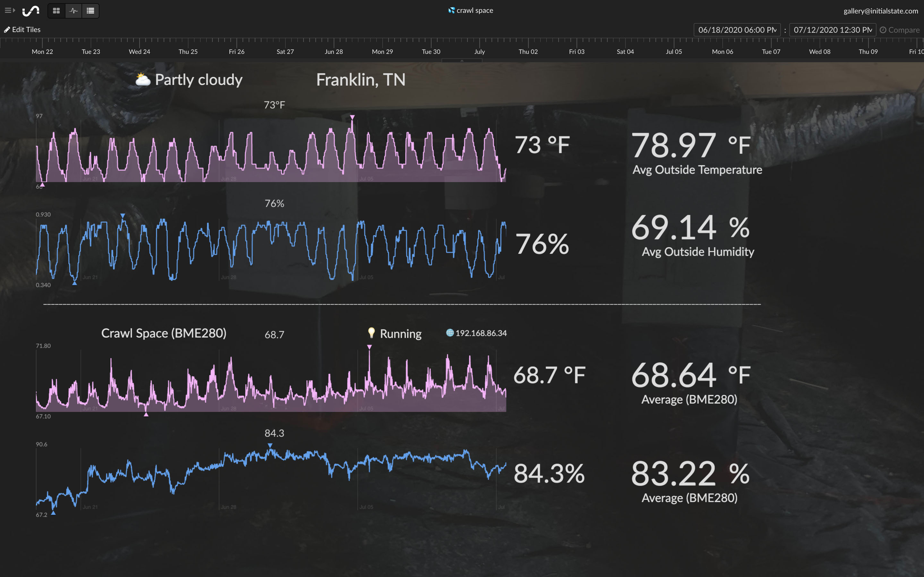Click the Edit Tiles pencil button

pyautogui.click(x=22, y=29)
